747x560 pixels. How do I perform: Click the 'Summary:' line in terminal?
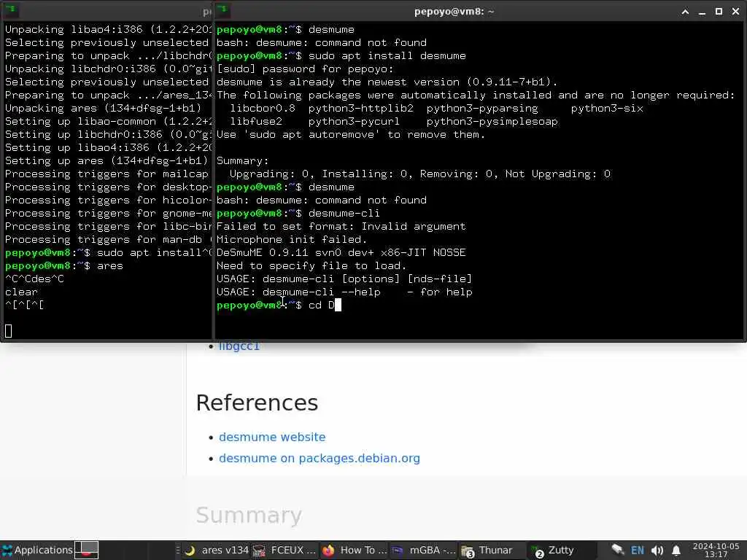pyautogui.click(x=242, y=161)
